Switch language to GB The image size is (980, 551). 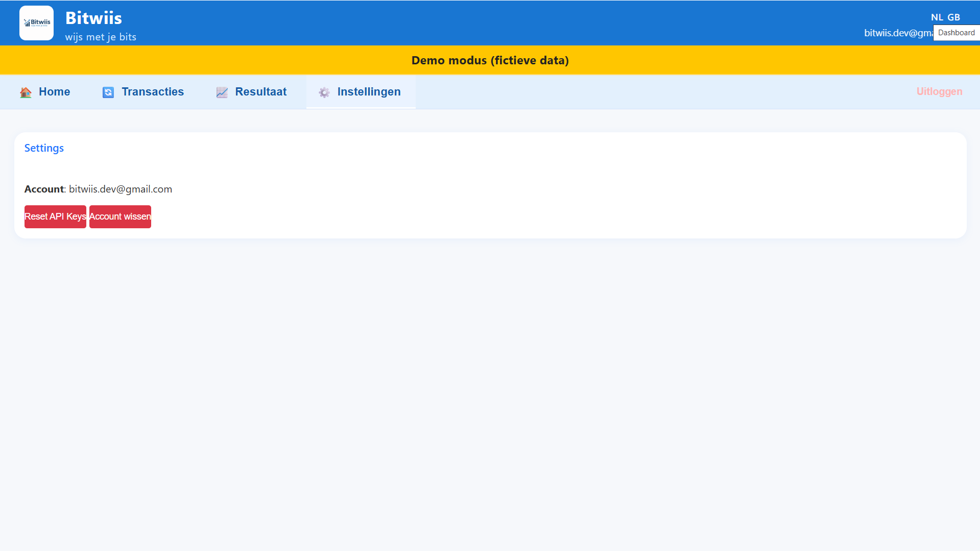click(x=953, y=17)
